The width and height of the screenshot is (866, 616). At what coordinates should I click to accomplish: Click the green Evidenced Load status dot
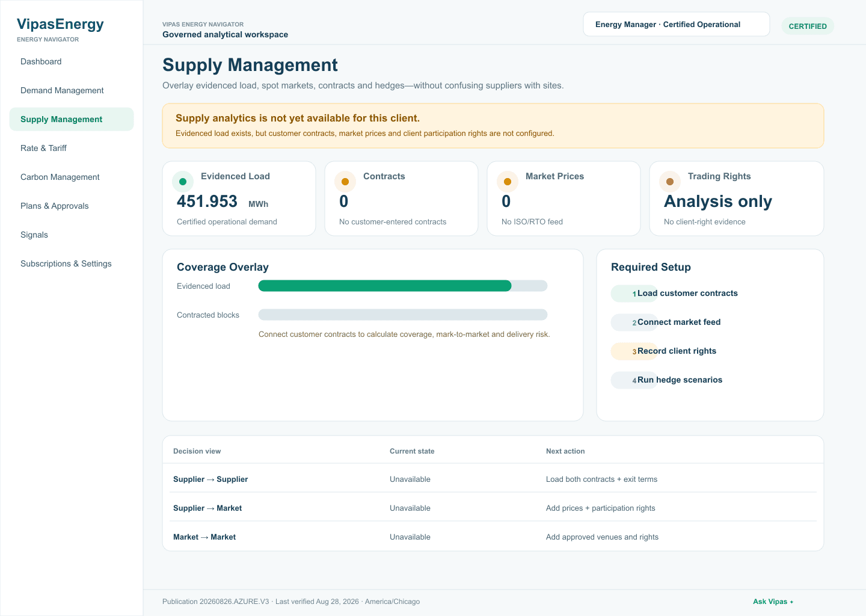pos(183,182)
